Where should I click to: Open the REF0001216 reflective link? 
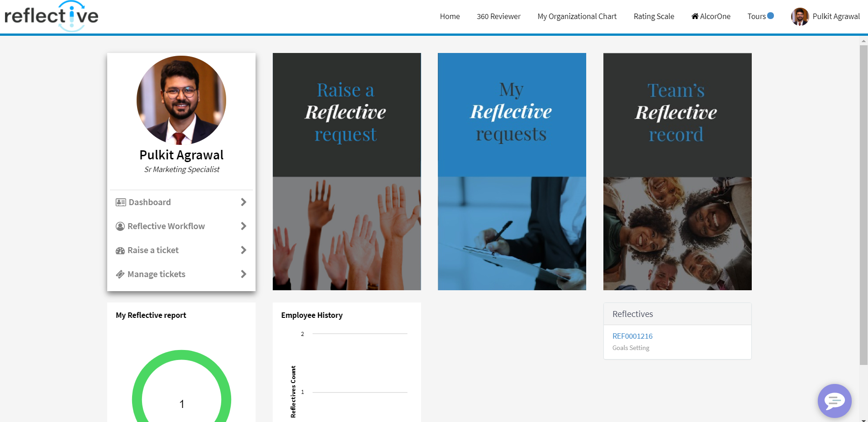632,336
